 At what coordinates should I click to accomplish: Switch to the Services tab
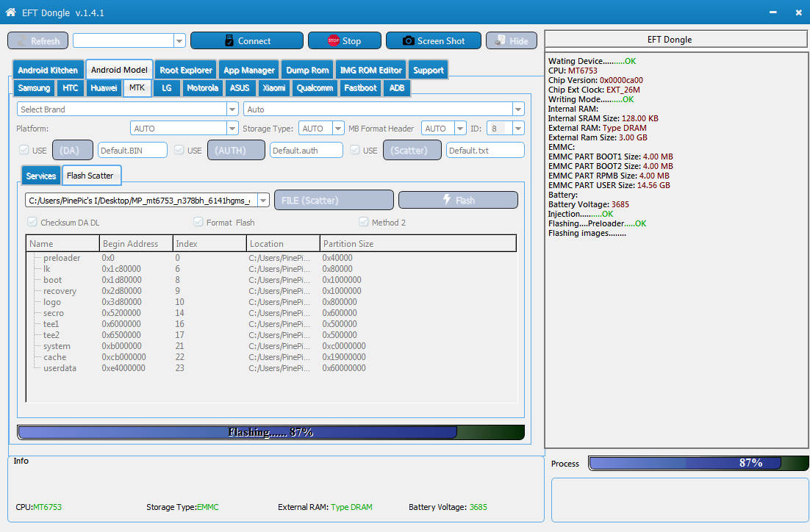click(41, 176)
